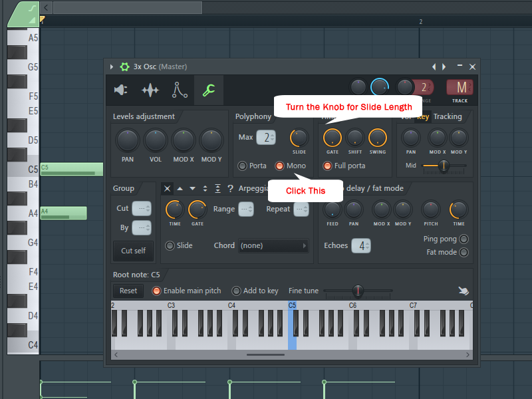Open the Arpeggiator Repeat selector
This screenshot has width=532, height=399.
point(301,209)
